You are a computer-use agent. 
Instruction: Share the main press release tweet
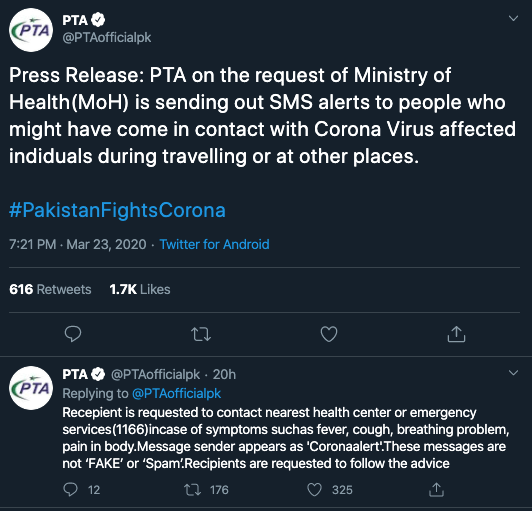pos(456,334)
